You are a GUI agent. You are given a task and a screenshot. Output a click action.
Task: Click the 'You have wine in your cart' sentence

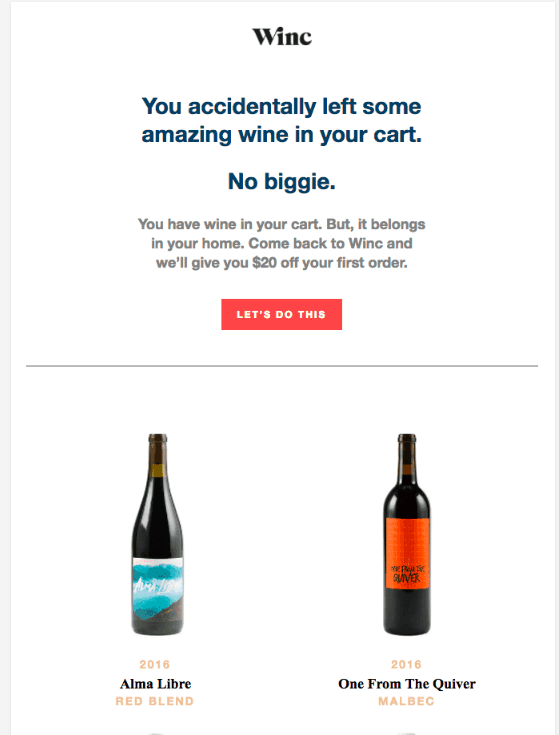(229, 224)
